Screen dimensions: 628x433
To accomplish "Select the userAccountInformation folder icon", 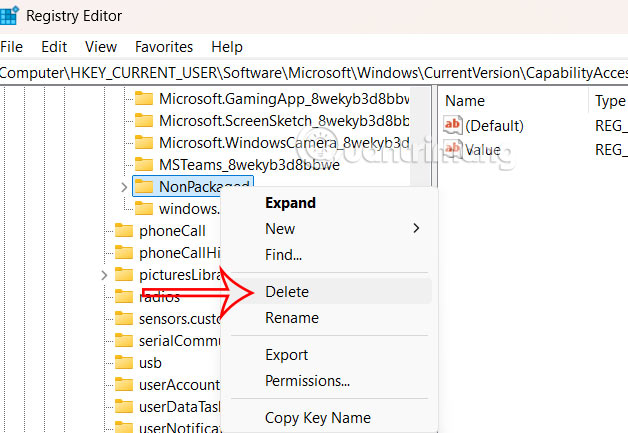I will (124, 385).
